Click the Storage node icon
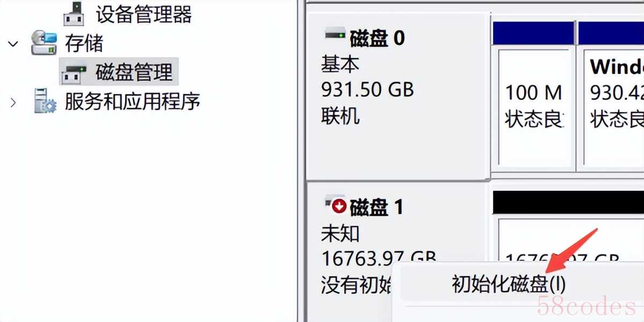Screen dimensions: 644x322 coord(44,43)
